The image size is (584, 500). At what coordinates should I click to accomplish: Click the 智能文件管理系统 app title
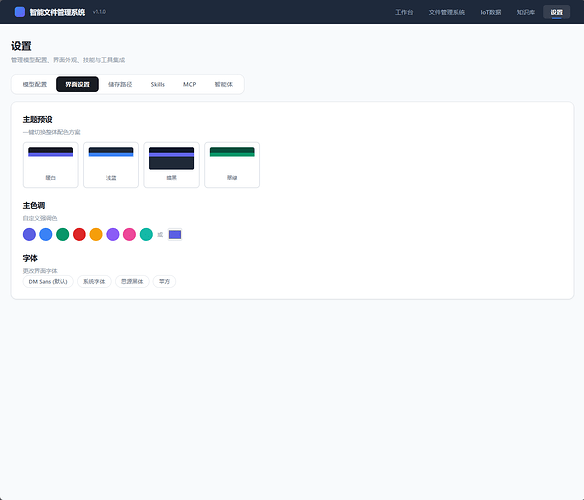pos(57,12)
